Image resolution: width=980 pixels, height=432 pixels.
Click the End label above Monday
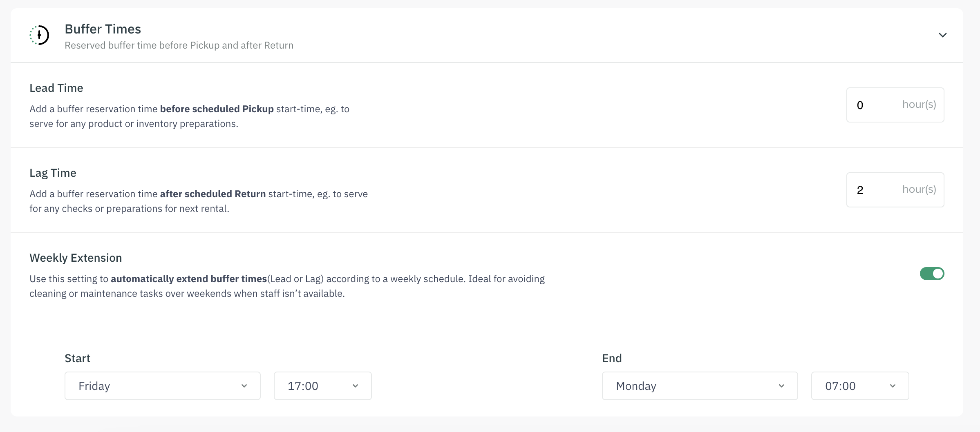coord(612,359)
